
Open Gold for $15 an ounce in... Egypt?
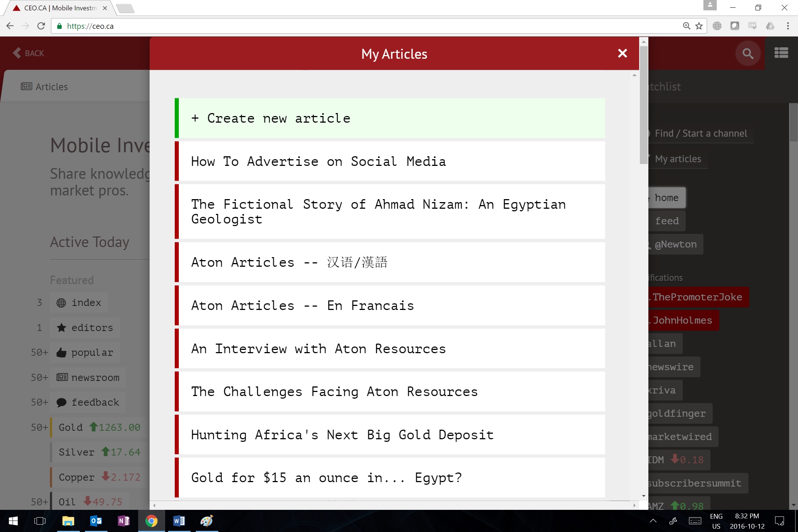(390, 478)
